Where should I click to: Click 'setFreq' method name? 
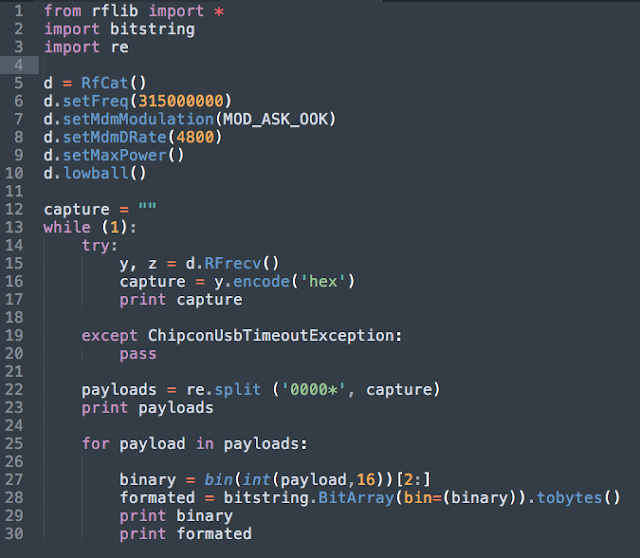[x=96, y=101]
